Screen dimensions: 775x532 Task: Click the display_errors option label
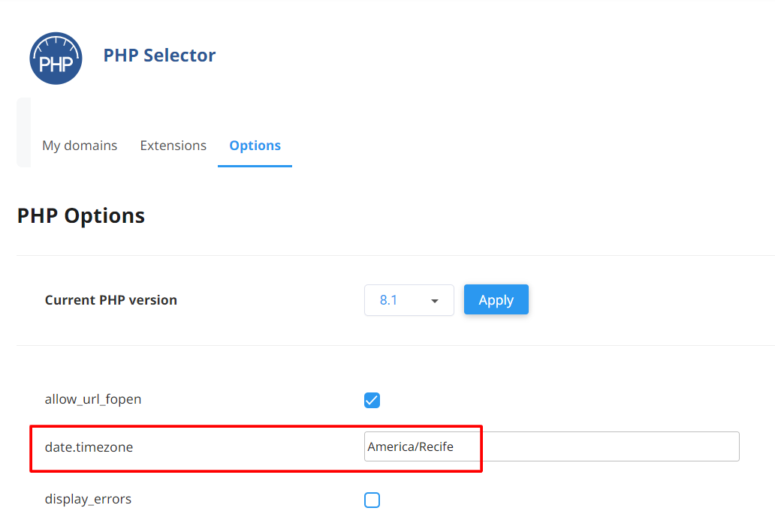coord(88,499)
